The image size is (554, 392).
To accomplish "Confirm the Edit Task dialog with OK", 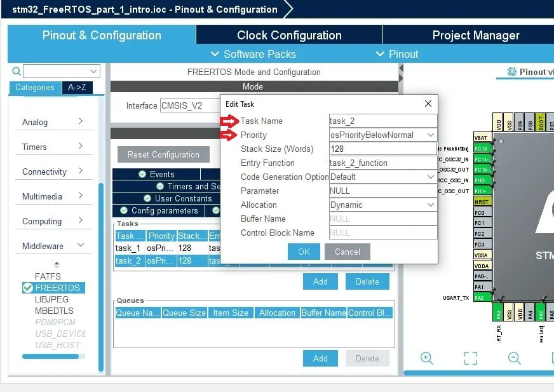I will [x=304, y=252].
